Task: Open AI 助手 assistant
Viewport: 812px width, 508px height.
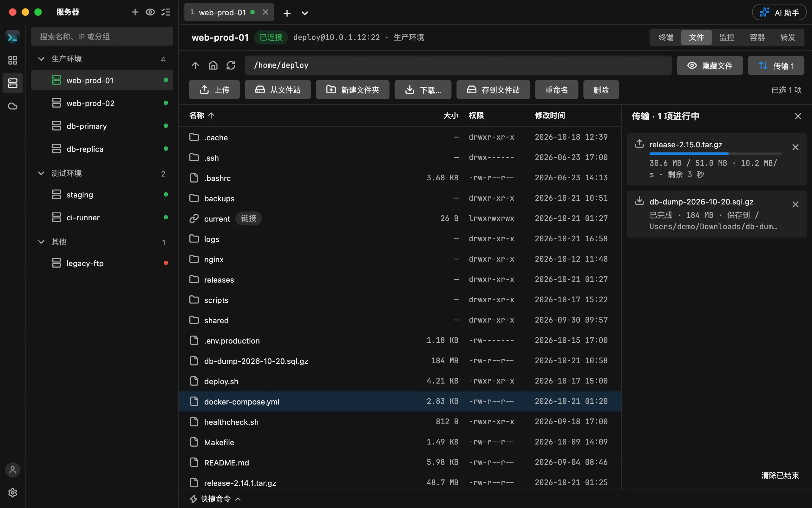Action: click(x=779, y=12)
